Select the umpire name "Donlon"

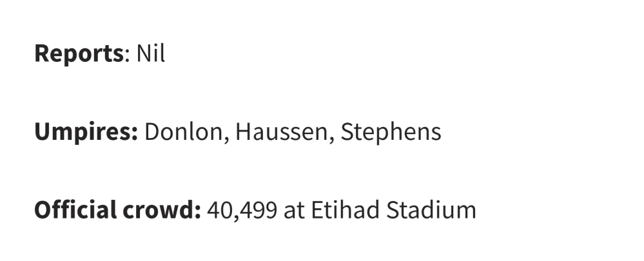(183, 132)
